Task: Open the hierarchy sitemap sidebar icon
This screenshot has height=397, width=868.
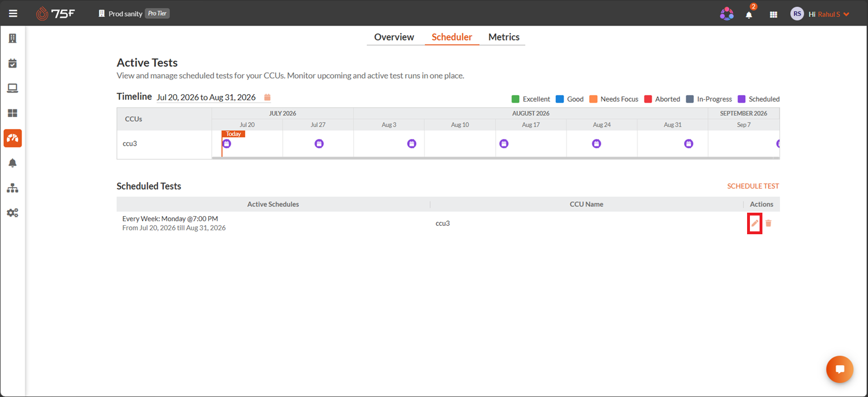Action: point(12,188)
